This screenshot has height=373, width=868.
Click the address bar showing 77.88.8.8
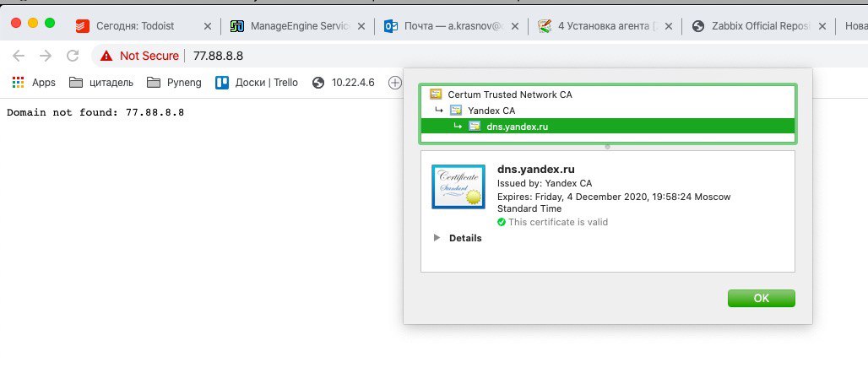pos(218,56)
